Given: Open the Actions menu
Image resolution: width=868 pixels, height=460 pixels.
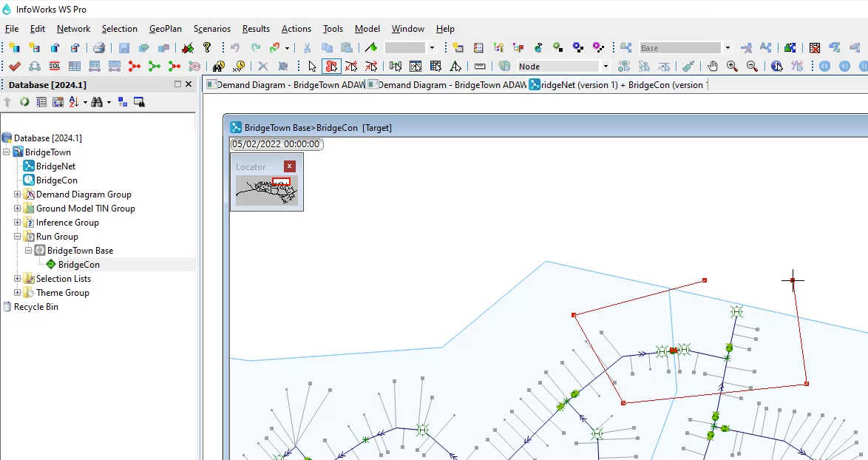Looking at the screenshot, I should click(296, 29).
